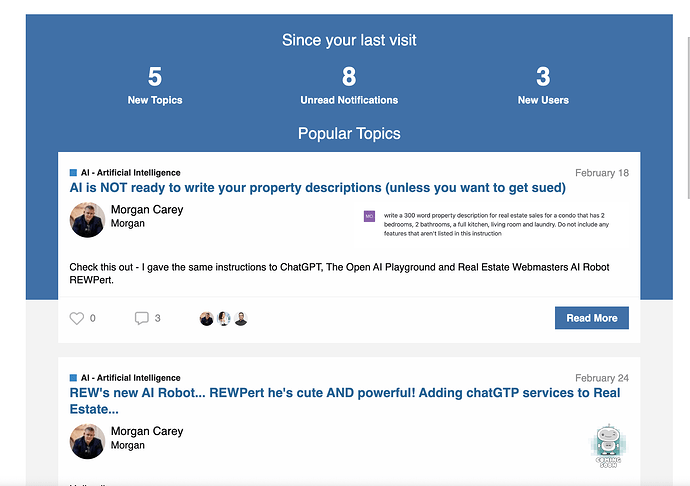Click the comment bubble icon with 3 replies
The height and width of the screenshot is (486, 690).
(141, 318)
